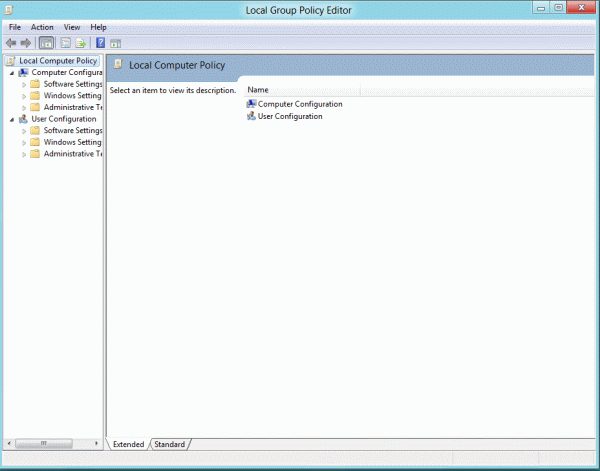Open the View menu

coord(72,27)
